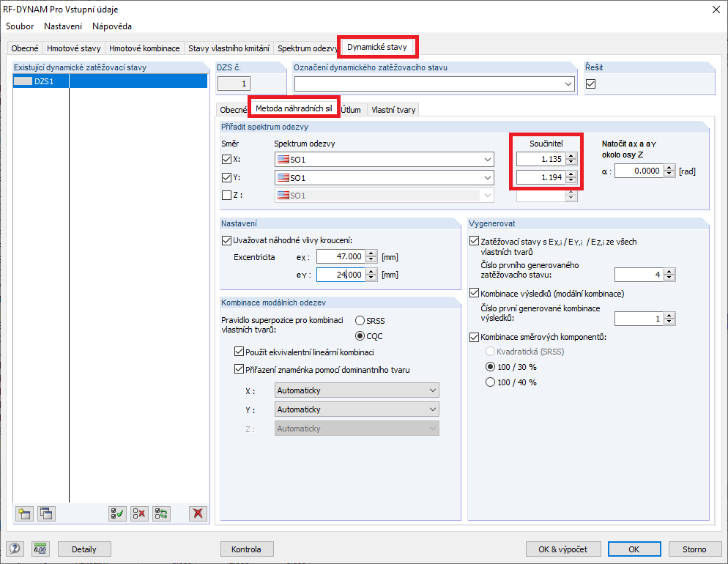Uncheck the X direction checkbox

(x=226, y=159)
